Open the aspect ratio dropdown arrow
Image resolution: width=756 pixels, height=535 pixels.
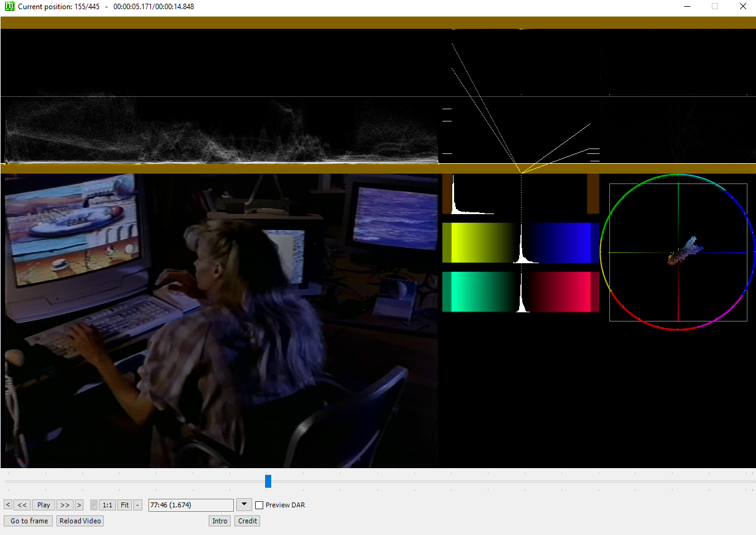coord(244,505)
